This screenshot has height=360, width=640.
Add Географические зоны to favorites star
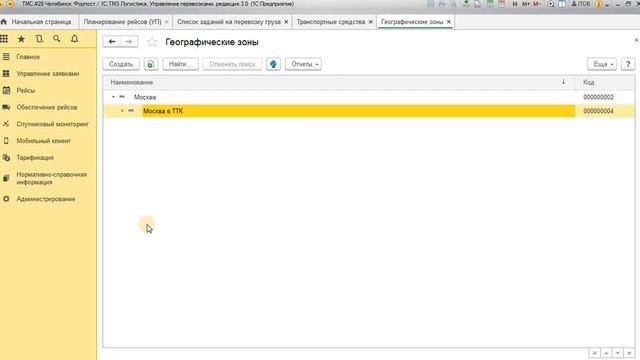click(x=152, y=42)
